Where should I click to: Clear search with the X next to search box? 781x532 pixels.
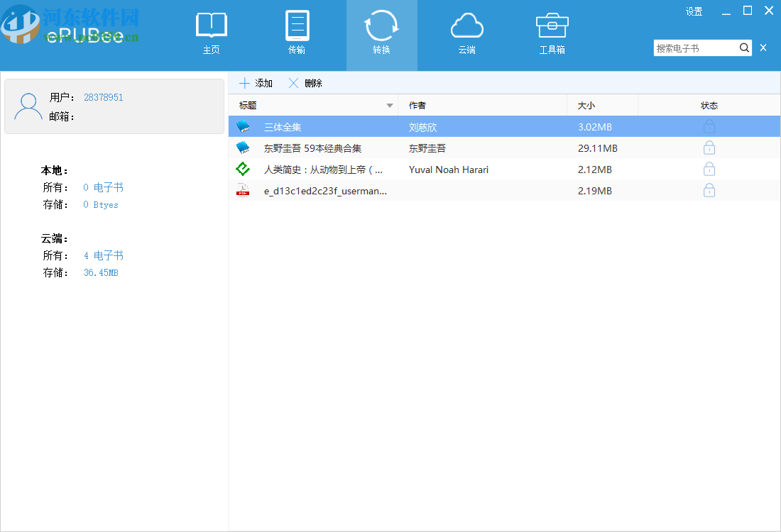(x=763, y=48)
